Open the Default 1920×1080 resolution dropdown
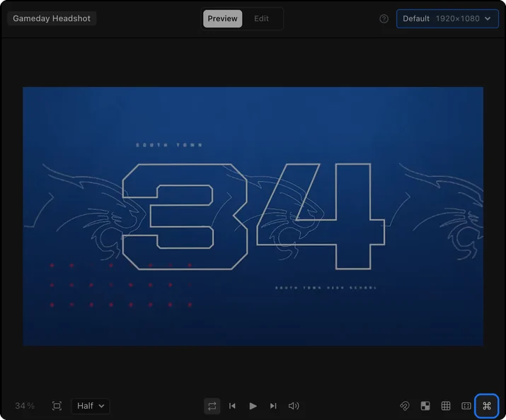 coord(447,18)
